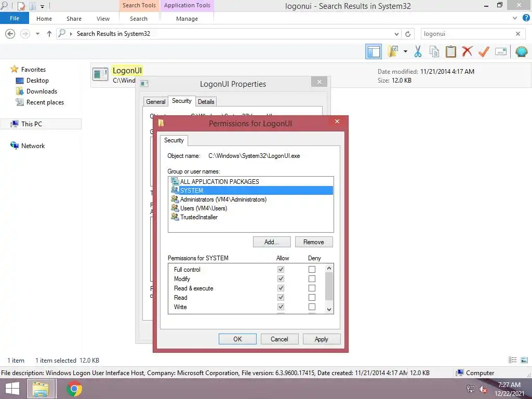This screenshot has width=532, height=399.
Task: Open the Windows Start button
Action: [x=12, y=389]
